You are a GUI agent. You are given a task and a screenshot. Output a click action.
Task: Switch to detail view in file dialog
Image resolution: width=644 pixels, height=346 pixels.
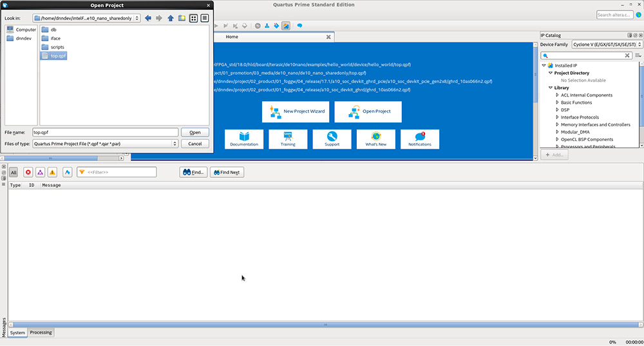[205, 18]
